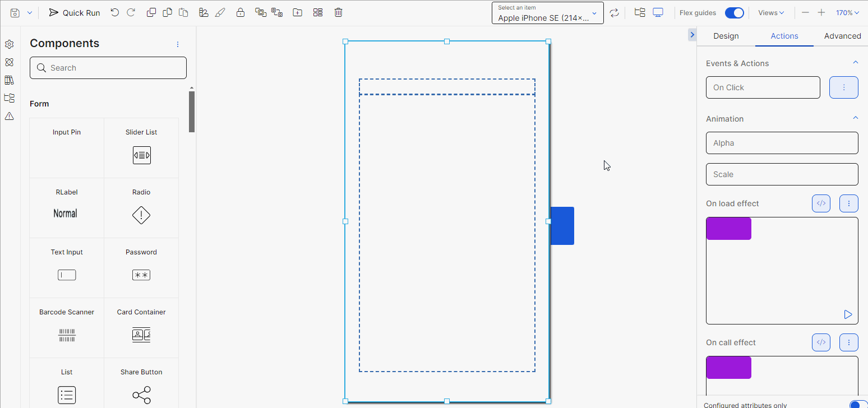Screen dimensions: 868x408
Task: Collapse the Events & Actions section
Action: pos(855,63)
